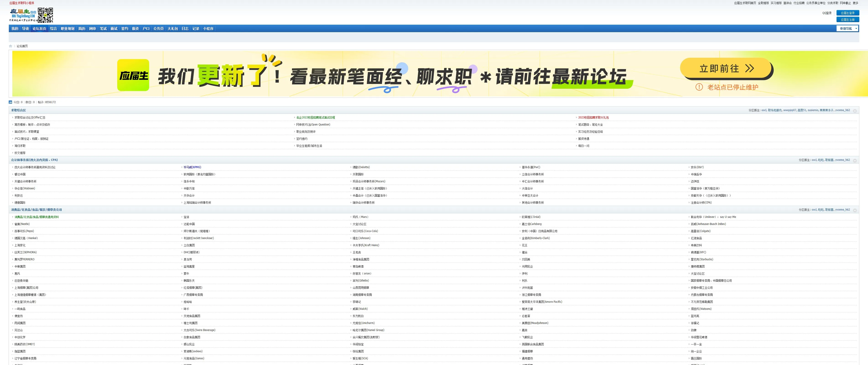The width and height of the screenshot is (868, 365).
Task: Open 注册会计师(CPA) forum
Action: point(701,203)
